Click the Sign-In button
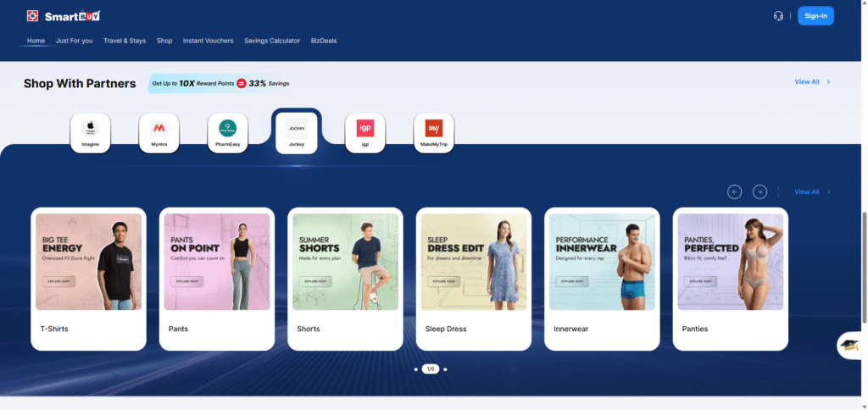The image size is (868, 410). pos(815,16)
